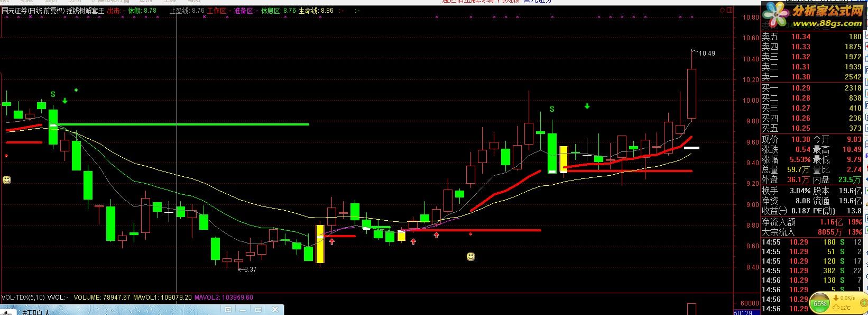Click the red up arrow under the long red line

click(437, 235)
